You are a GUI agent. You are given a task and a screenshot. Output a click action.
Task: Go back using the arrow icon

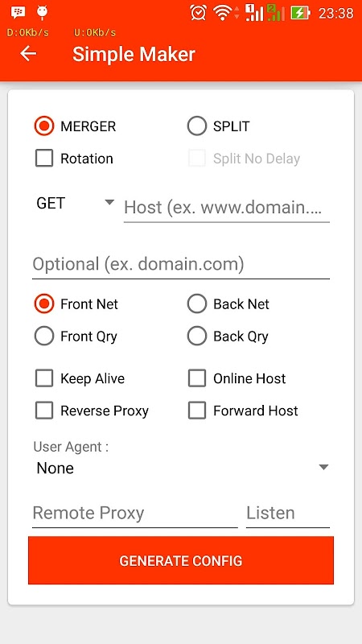pos(28,53)
